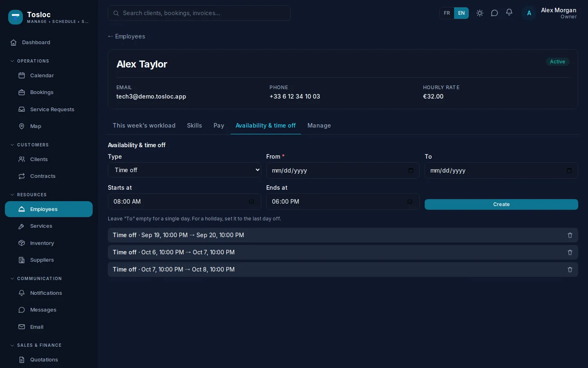Image resolution: width=588 pixels, height=368 pixels.
Task: Click the hourly rate €32.00
Action: coord(433,96)
